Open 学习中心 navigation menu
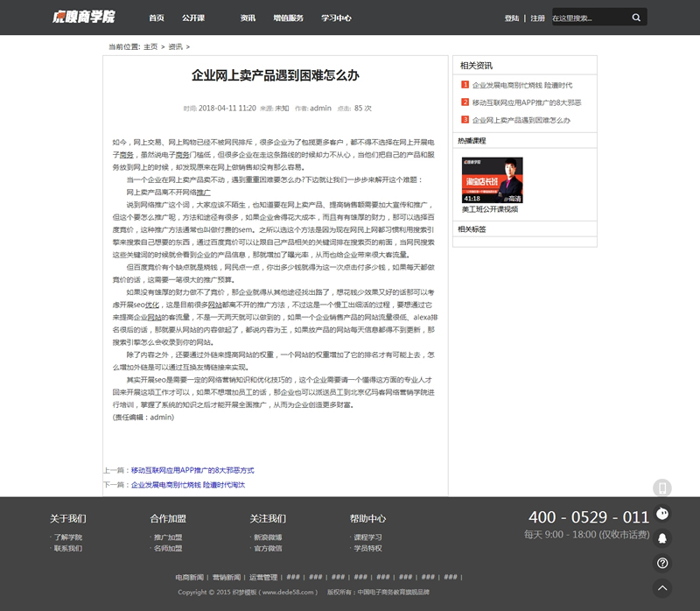The image size is (700, 611). (336, 18)
